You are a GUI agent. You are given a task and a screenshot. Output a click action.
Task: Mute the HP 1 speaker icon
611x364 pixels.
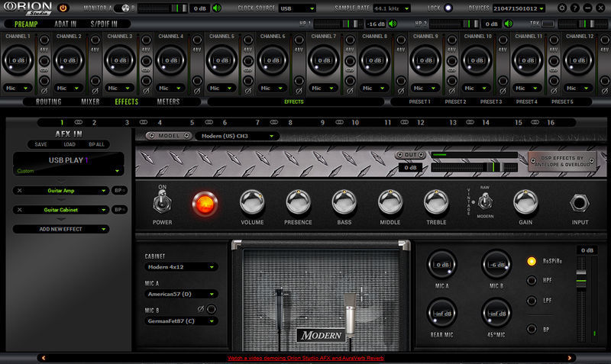[x=393, y=24]
